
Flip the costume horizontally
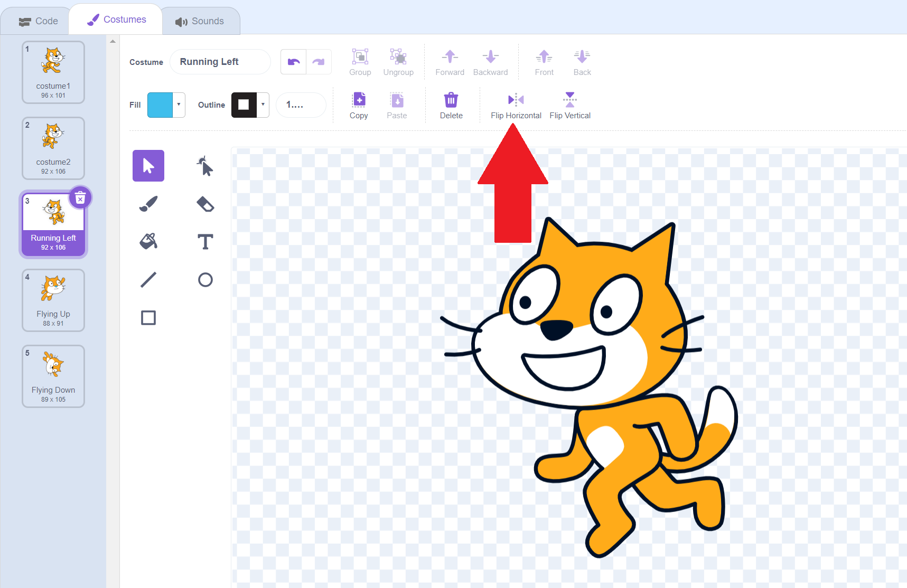(x=516, y=105)
